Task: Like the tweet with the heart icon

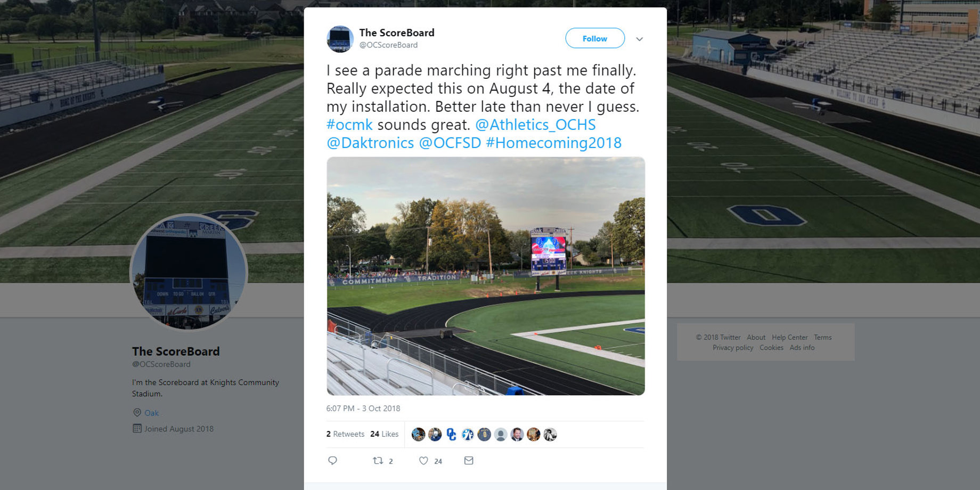Action: click(x=423, y=461)
